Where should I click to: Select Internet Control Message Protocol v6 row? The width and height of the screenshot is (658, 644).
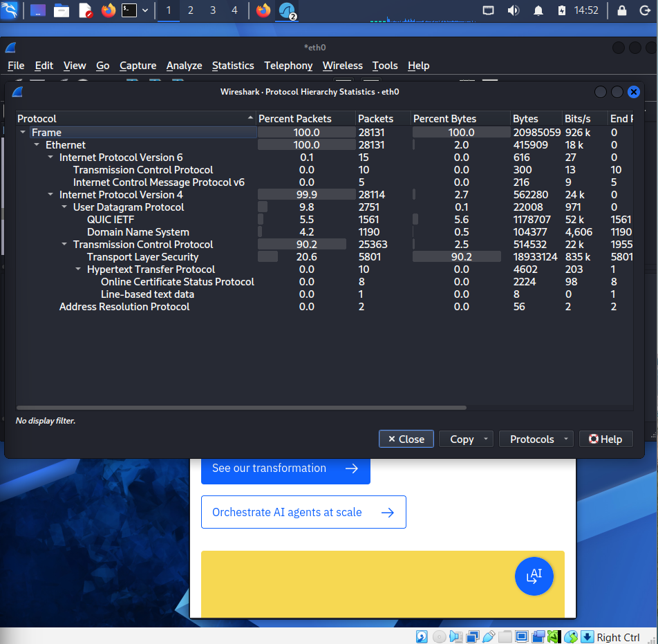324,182
